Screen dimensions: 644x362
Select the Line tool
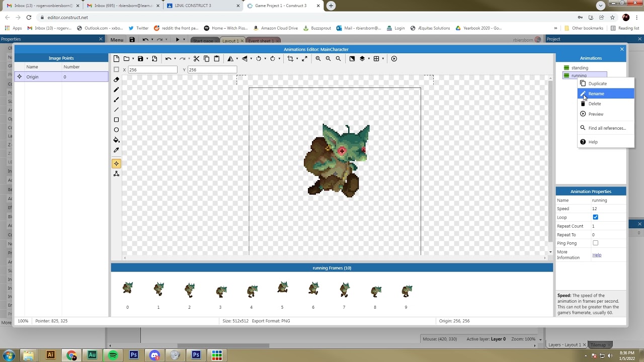click(116, 110)
